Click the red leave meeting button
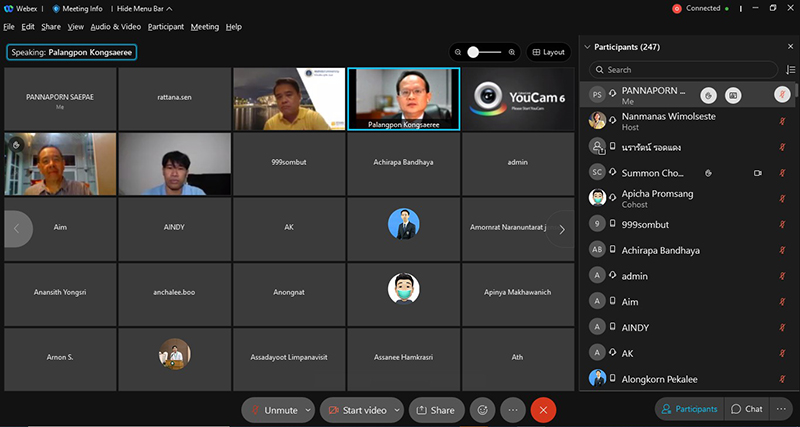Image resolution: width=800 pixels, height=427 pixels. [x=543, y=410]
